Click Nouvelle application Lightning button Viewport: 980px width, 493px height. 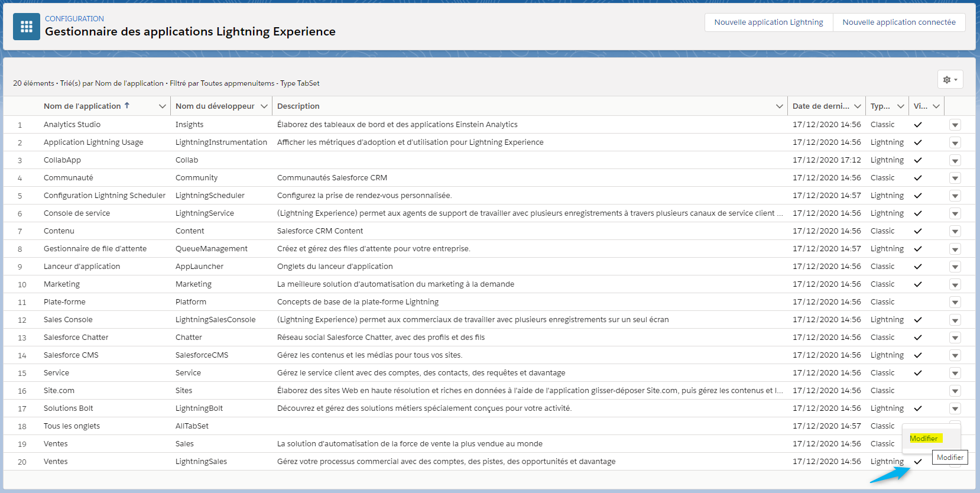[x=768, y=22]
